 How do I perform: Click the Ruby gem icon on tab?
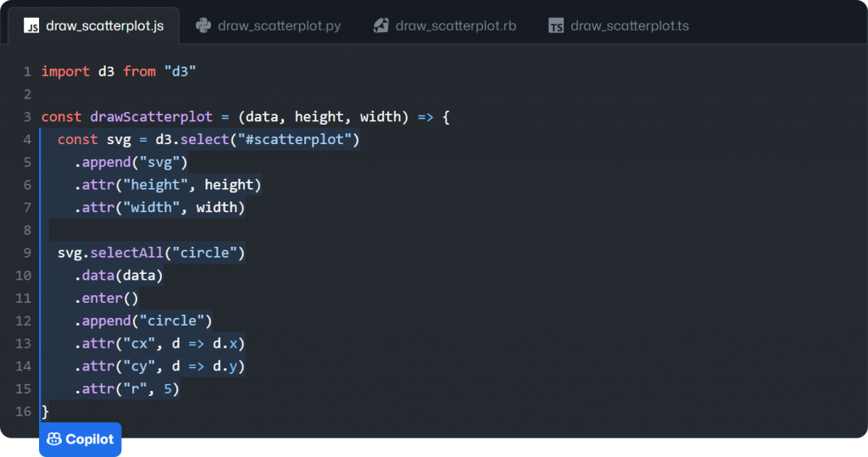coord(381,25)
